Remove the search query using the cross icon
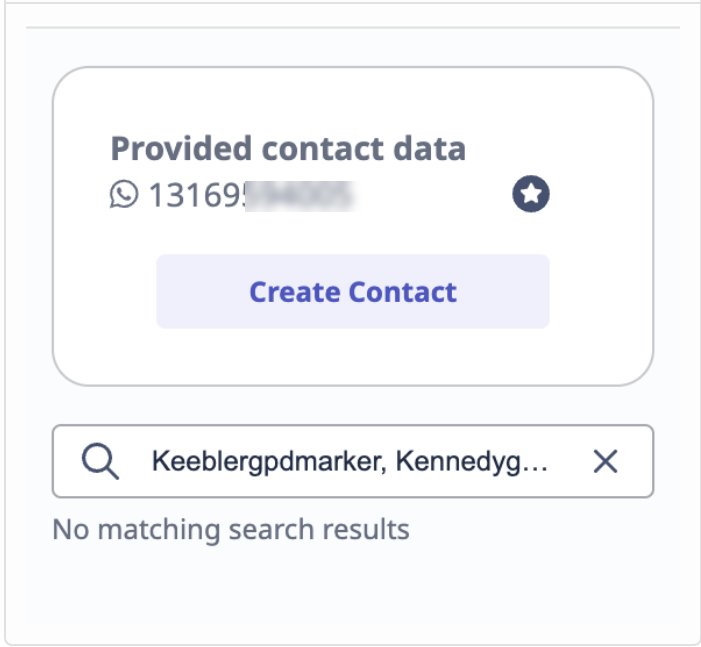 (605, 461)
